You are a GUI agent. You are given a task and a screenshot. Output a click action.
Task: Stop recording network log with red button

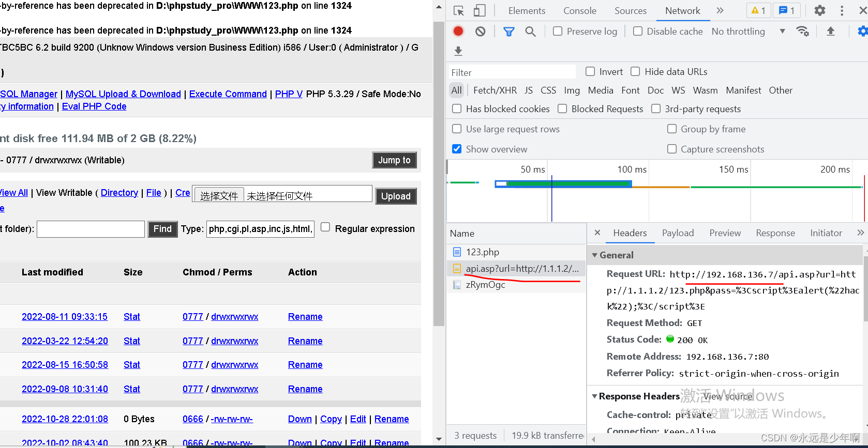[x=458, y=32]
